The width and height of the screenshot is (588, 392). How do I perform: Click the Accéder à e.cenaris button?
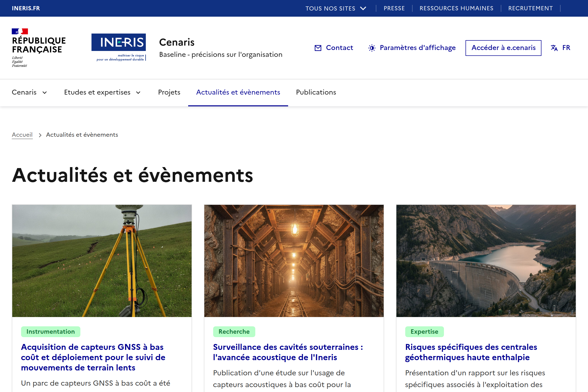pyautogui.click(x=503, y=48)
